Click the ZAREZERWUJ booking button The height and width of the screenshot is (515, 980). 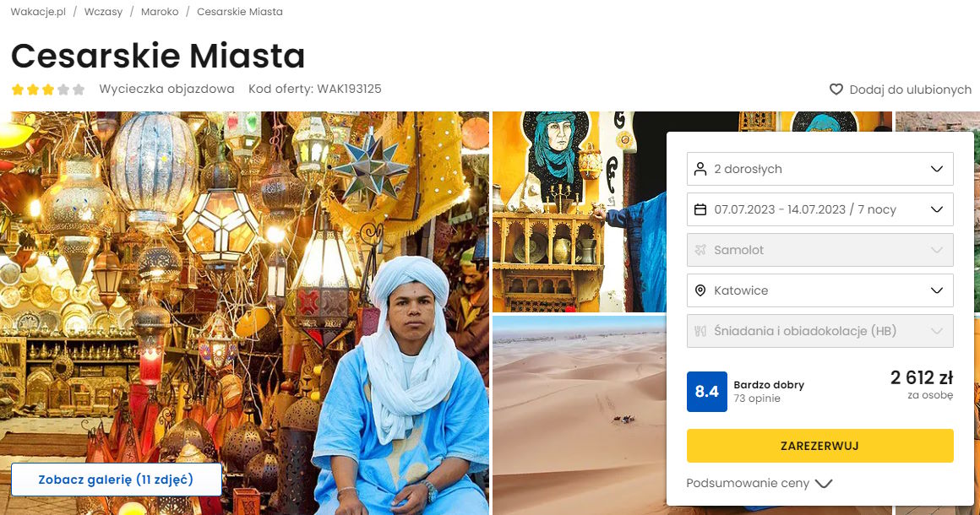820,446
